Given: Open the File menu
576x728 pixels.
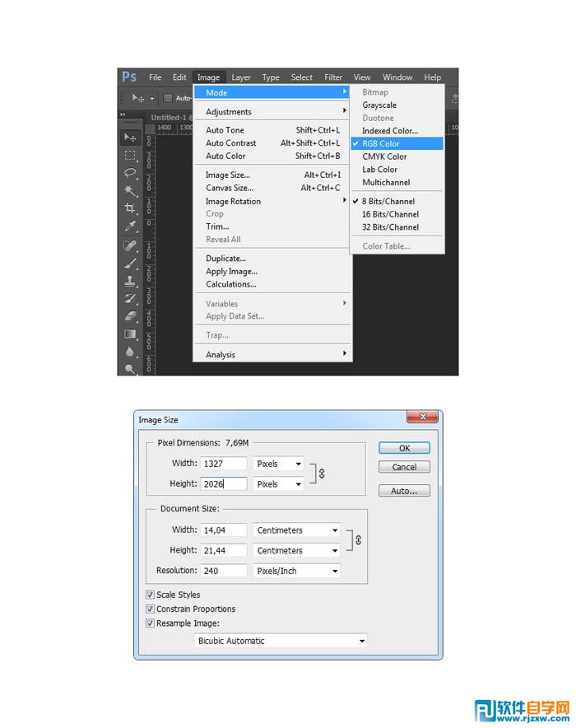Looking at the screenshot, I should coord(155,77).
